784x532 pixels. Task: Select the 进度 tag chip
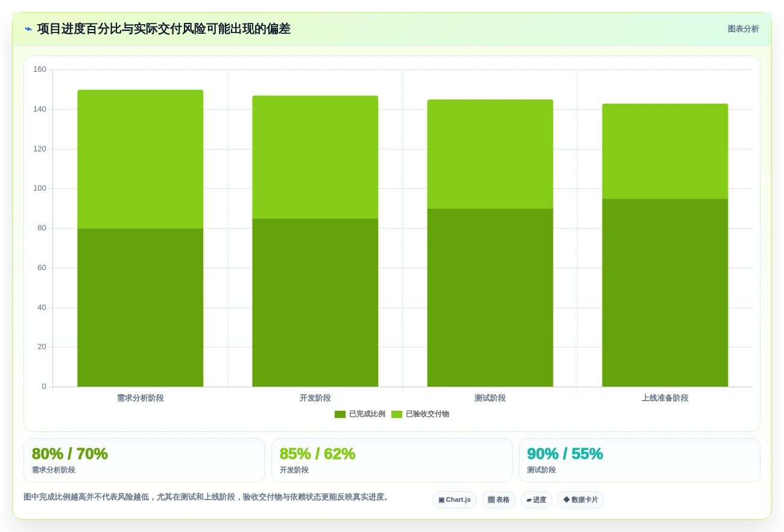point(536,500)
